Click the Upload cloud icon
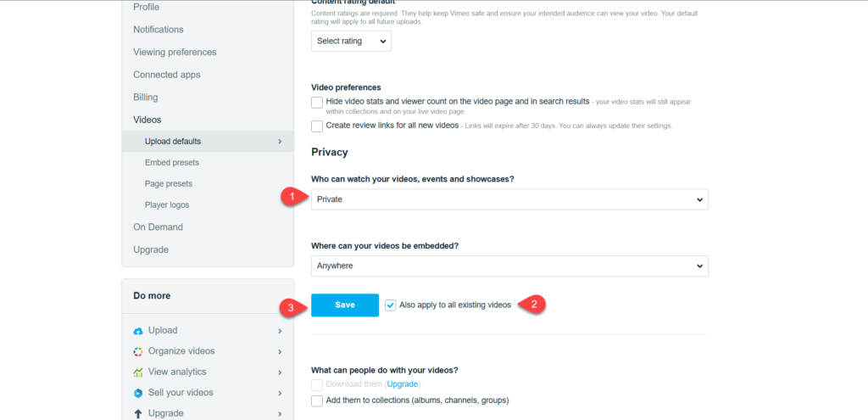868x420 pixels. coord(138,331)
